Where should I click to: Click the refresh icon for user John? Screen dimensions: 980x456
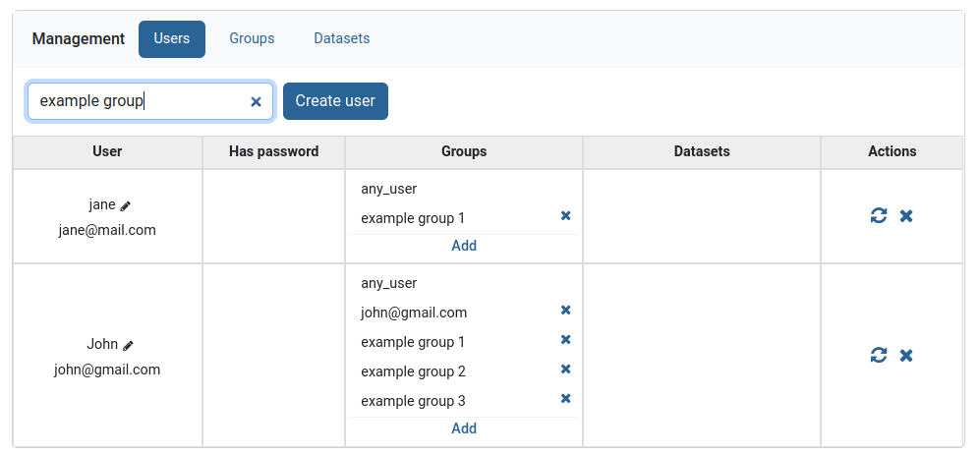tap(879, 355)
